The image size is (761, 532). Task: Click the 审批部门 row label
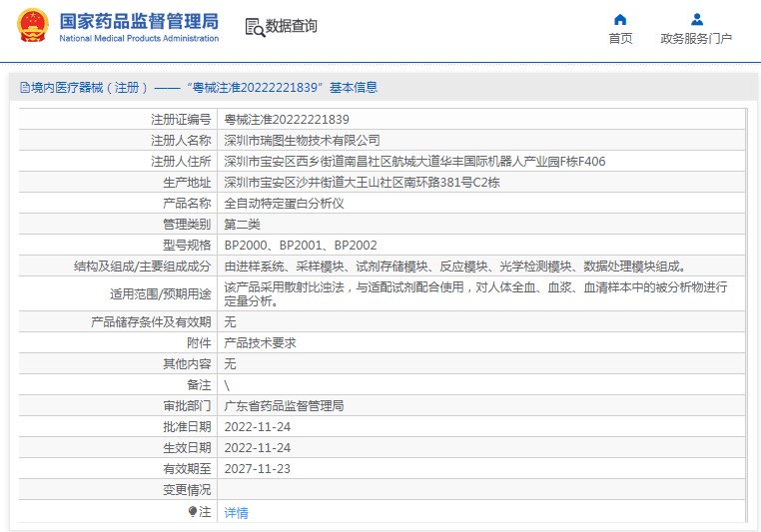[x=187, y=406]
